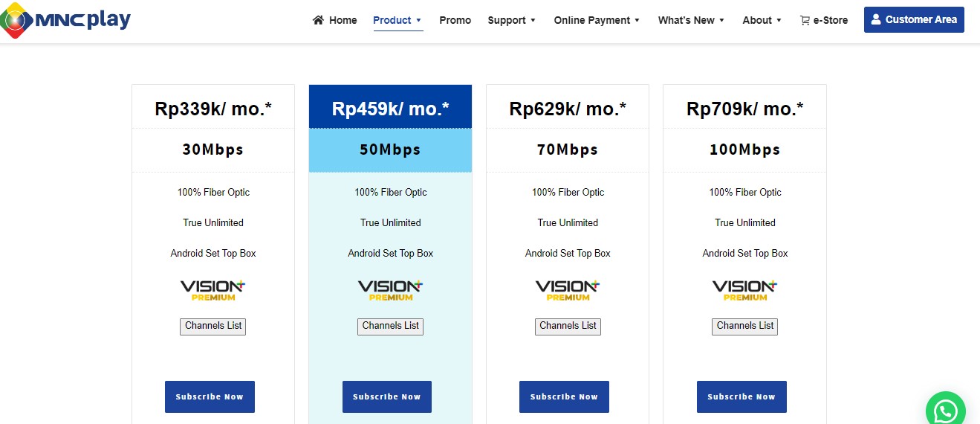Subscribe to the 100Mbps plan
This screenshot has width=980, height=424.
[x=742, y=396]
